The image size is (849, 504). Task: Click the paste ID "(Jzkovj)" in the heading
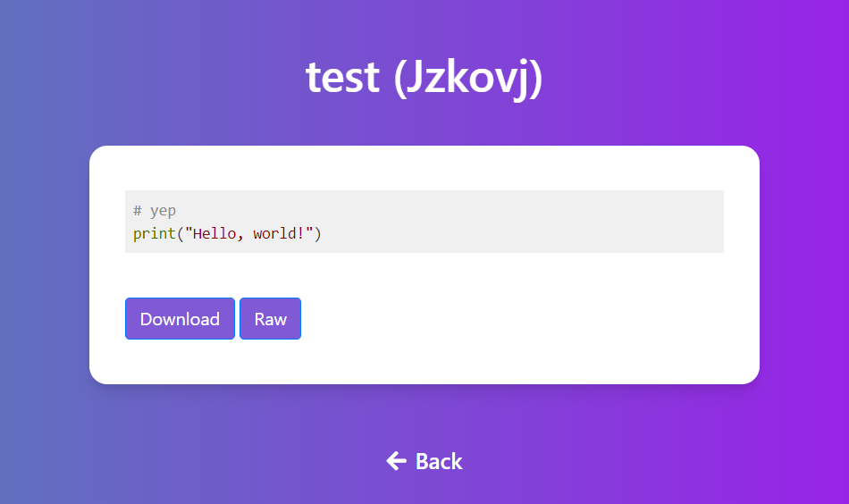click(468, 79)
